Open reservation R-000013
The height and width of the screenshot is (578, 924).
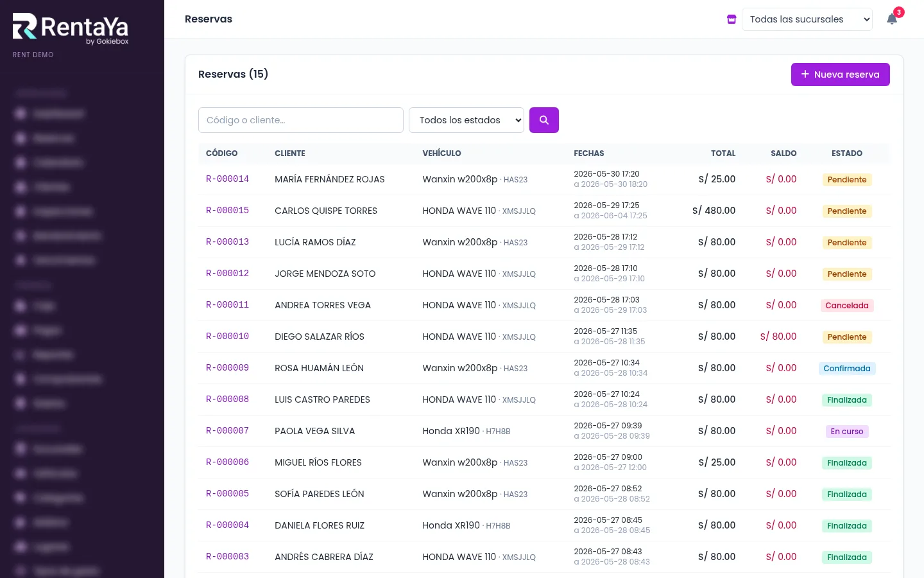pyautogui.click(x=227, y=242)
